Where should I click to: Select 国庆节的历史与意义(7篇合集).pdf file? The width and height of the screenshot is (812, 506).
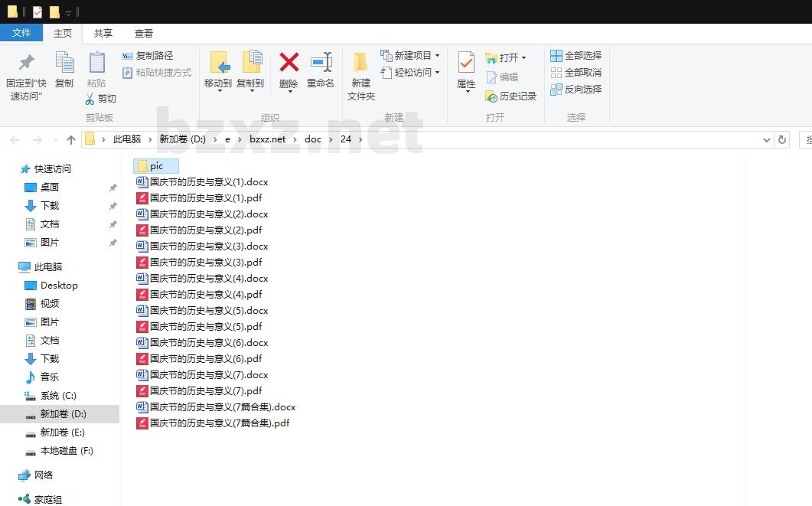pyautogui.click(x=219, y=423)
